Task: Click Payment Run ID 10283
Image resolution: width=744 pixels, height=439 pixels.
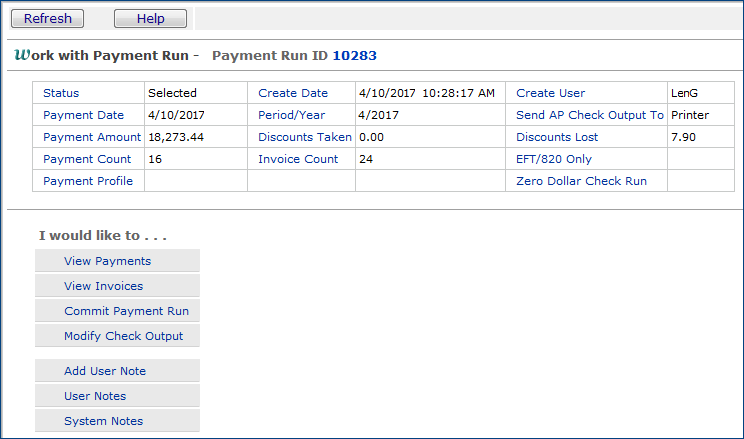Action: (354, 56)
